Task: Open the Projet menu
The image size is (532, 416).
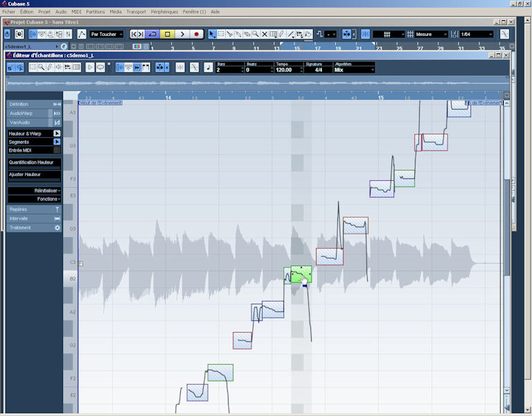Action: [44, 12]
